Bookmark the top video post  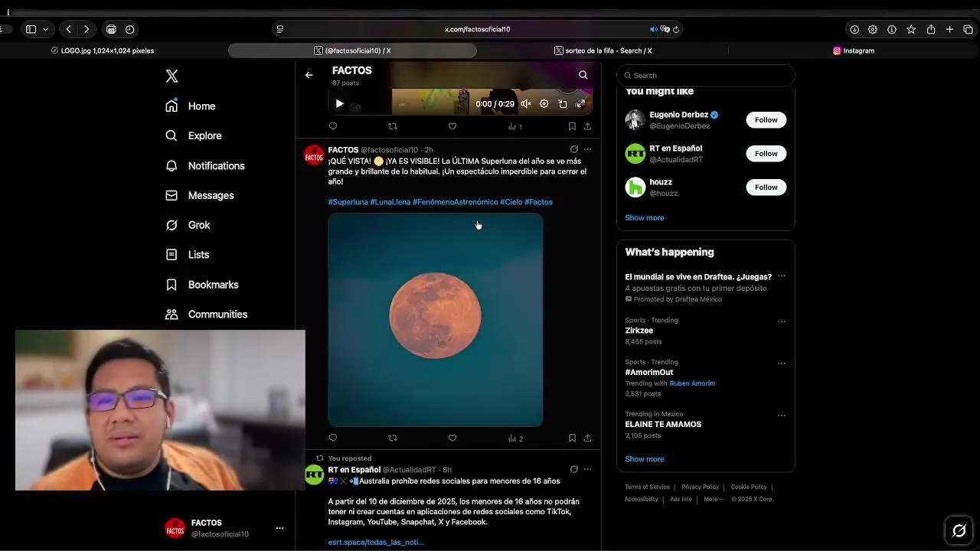point(572,126)
